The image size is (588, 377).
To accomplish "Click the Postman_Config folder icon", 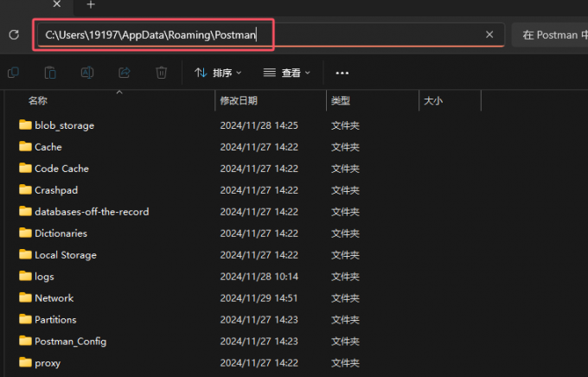I will coord(25,341).
